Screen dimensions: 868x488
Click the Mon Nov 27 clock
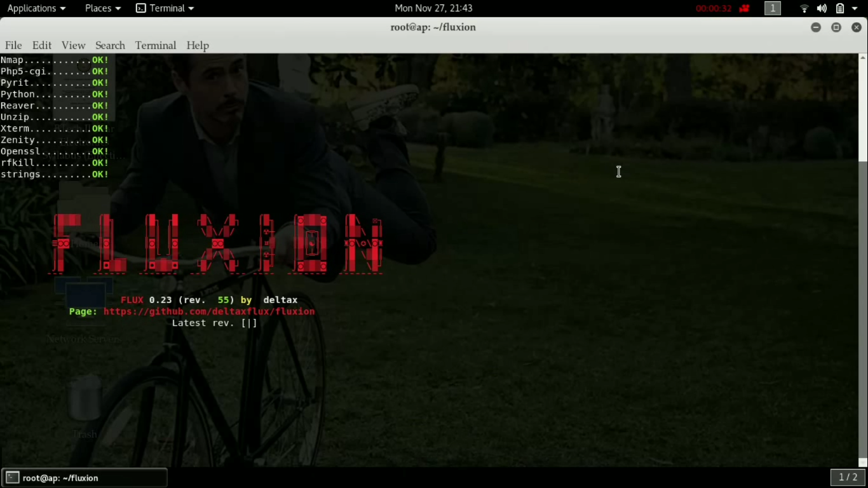433,8
